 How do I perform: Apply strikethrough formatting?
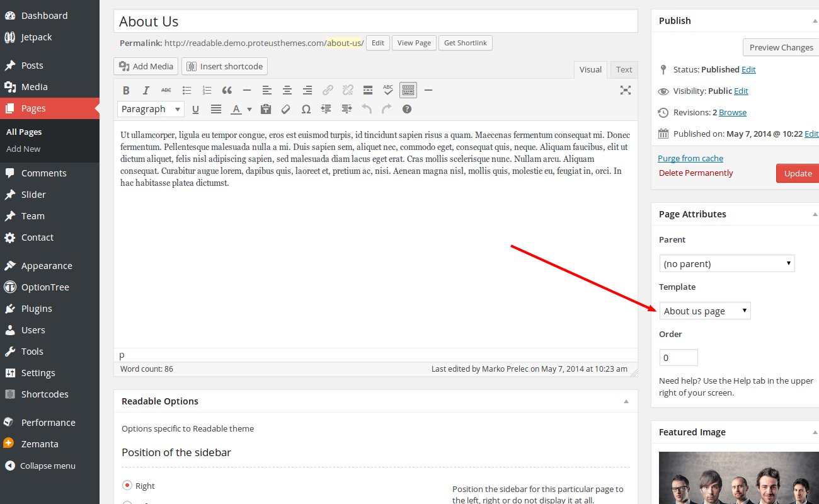pos(166,90)
